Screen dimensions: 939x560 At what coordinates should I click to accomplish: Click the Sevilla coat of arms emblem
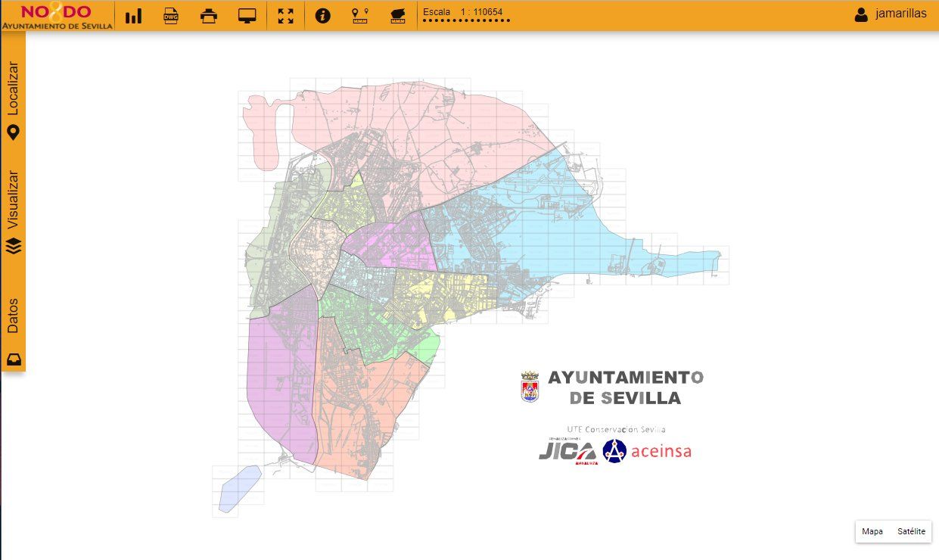tap(530, 386)
